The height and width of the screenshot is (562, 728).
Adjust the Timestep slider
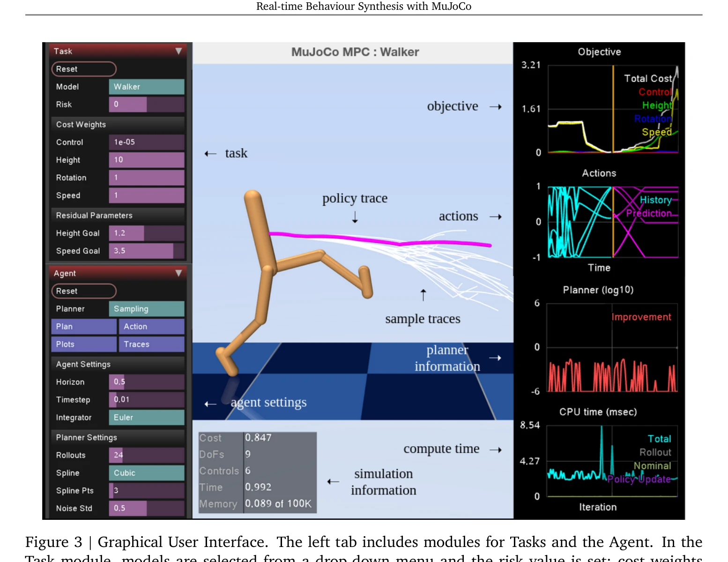[147, 400]
